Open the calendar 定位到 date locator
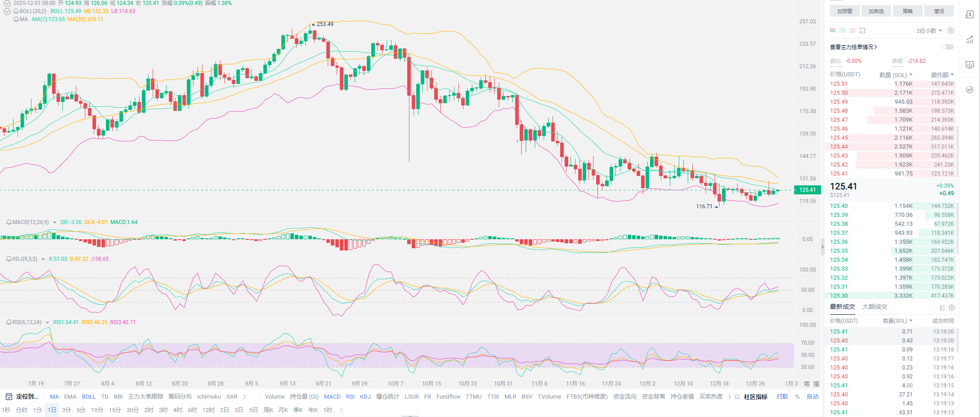 point(22,397)
